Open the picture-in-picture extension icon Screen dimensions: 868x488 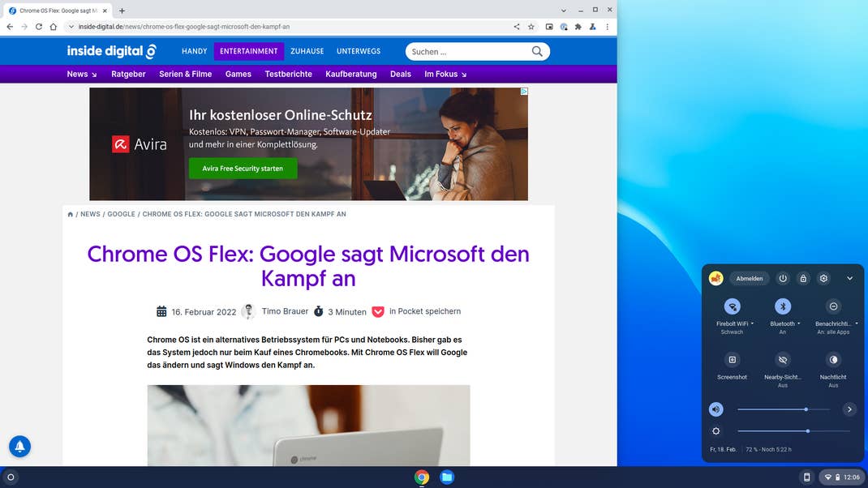549,27
